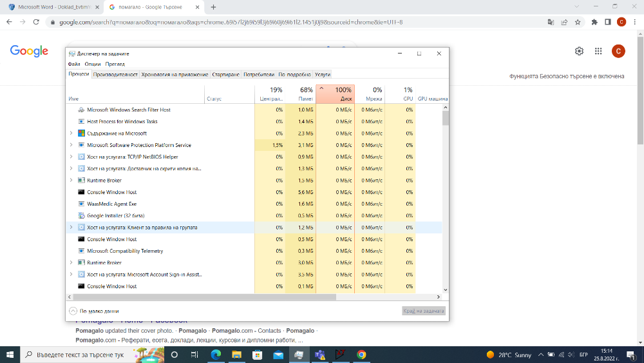Open Task View from the taskbar

point(194,355)
